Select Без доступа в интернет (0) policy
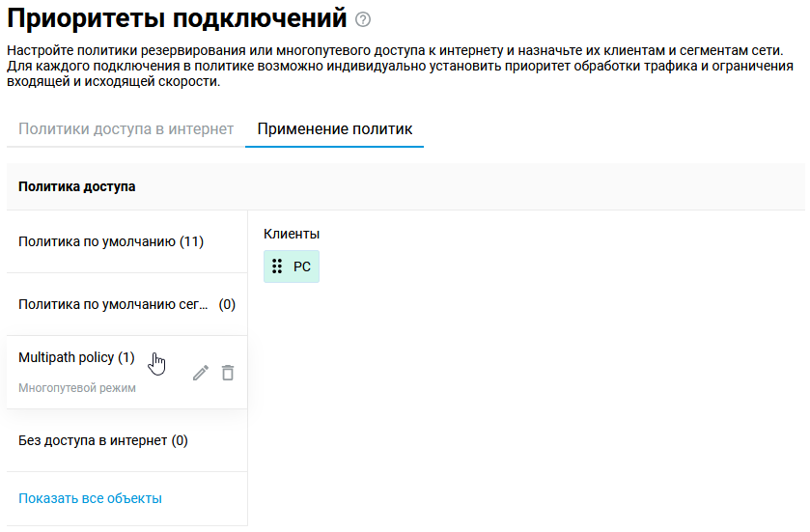Viewport: 810px width, 532px height. coord(102,440)
